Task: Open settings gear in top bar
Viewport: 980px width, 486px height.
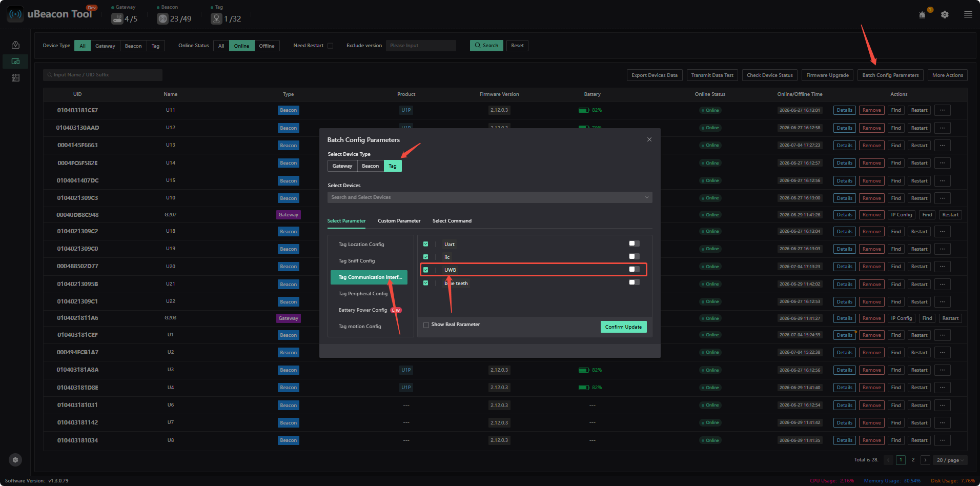Action: point(945,15)
